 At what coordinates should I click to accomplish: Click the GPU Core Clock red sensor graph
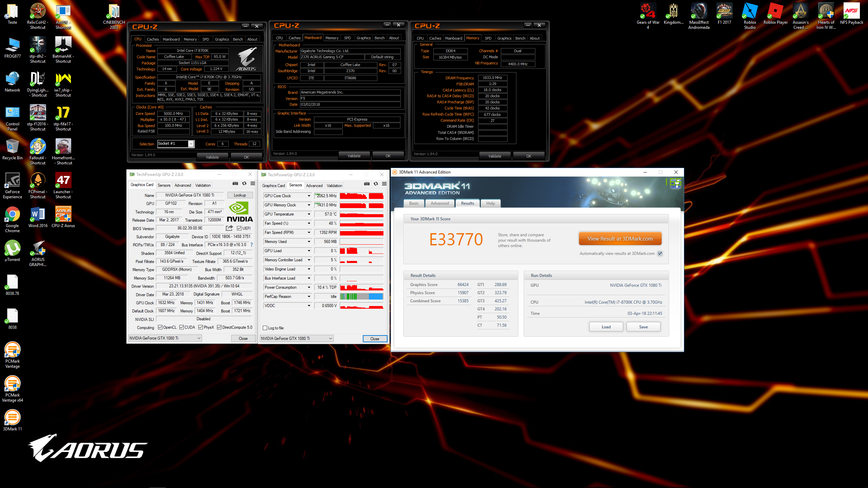tap(361, 196)
